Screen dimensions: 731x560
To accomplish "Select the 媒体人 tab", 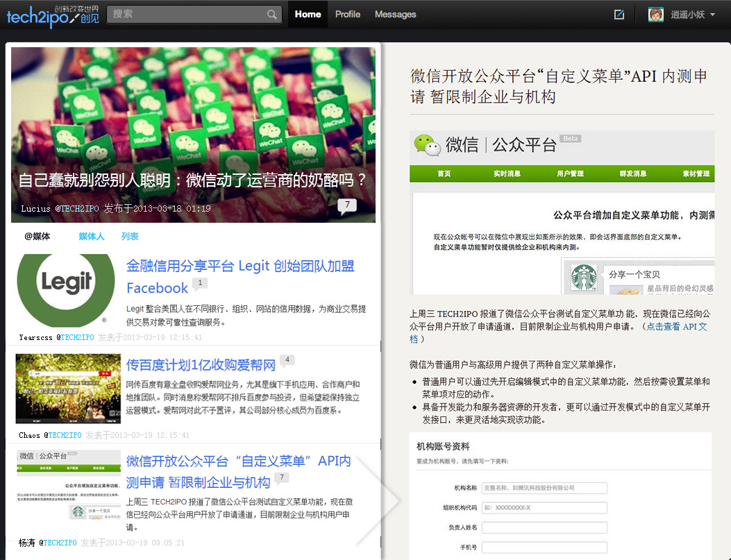I will 92,236.
